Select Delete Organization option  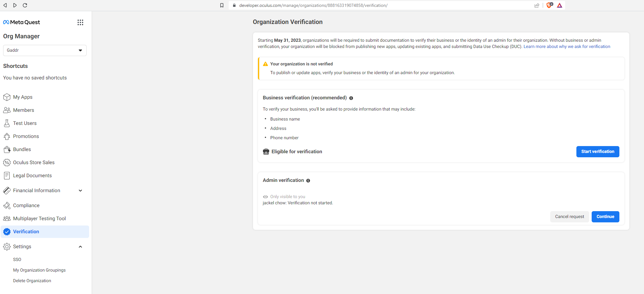click(32, 281)
